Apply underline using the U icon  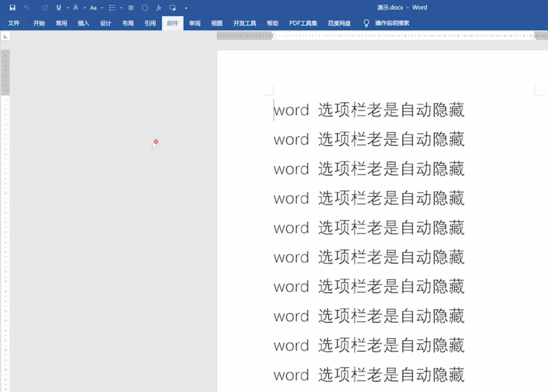[59, 8]
